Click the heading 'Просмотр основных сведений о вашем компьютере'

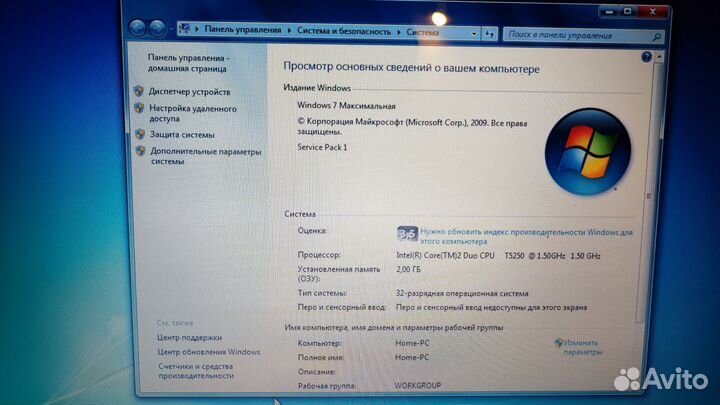pyautogui.click(x=411, y=68)
